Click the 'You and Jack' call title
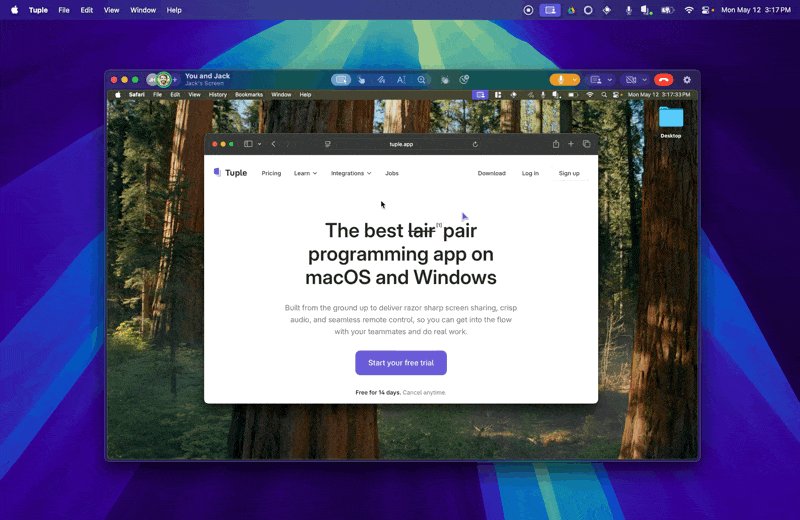800x520 pixels. tap(208, 76)
